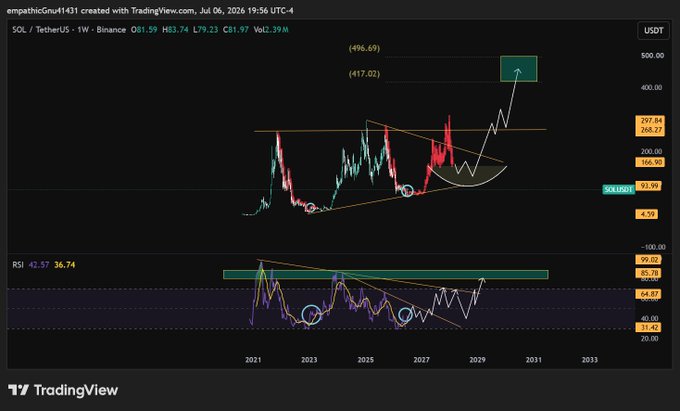Click the 1W timeframe label in chart legend

click(83, 29)
